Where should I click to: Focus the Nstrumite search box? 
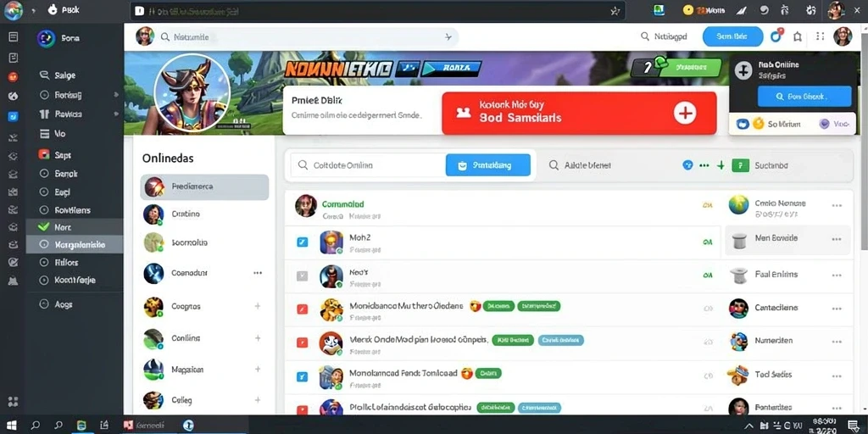coord(307,37)
